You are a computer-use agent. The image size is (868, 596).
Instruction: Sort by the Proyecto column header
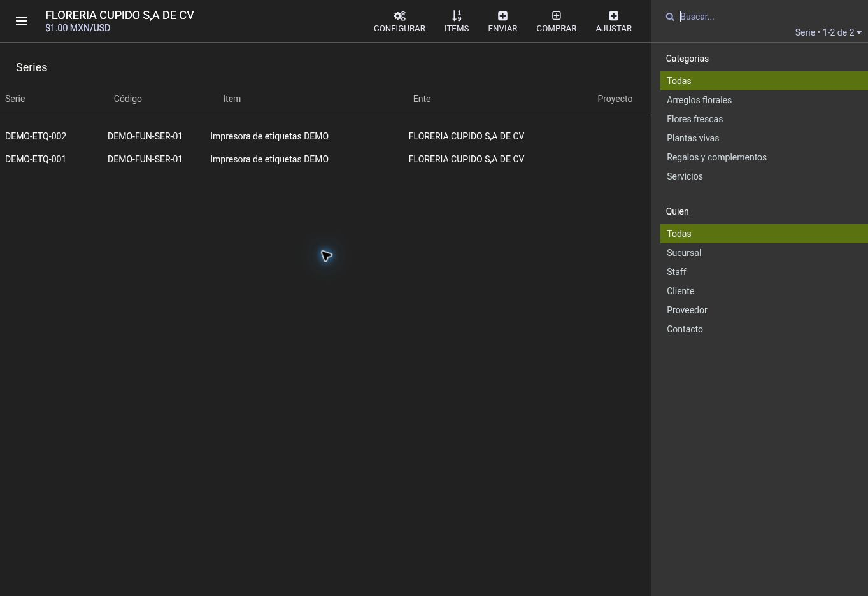[615, 99]
